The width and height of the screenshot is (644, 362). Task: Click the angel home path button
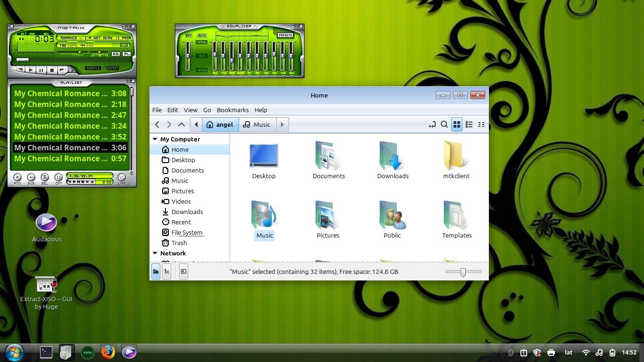click(x=220, y=124)
